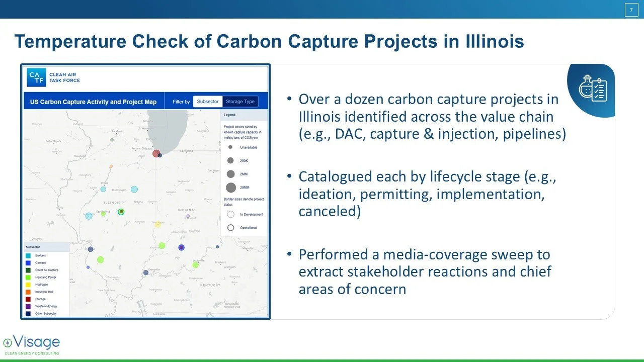Click the dark green-ringed marker at Decatur
The height and width of the screenshot is (362, 644).
coord(121,212)
